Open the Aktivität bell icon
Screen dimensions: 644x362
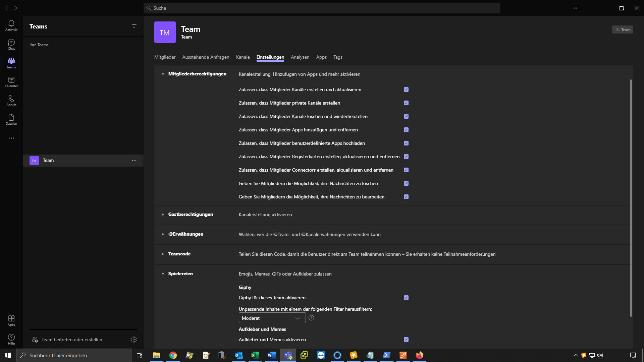[x=11, y=25]
